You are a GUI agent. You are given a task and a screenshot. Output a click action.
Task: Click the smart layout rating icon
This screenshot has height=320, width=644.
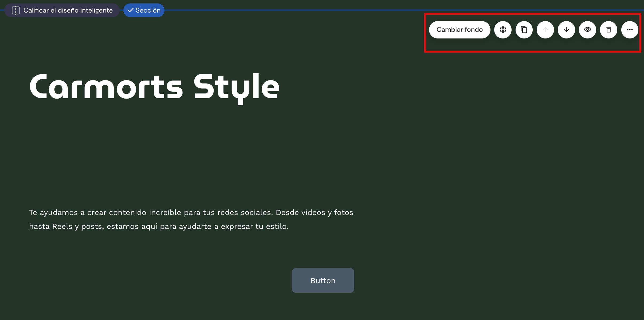pyautogui.click(x=16, y=10)
